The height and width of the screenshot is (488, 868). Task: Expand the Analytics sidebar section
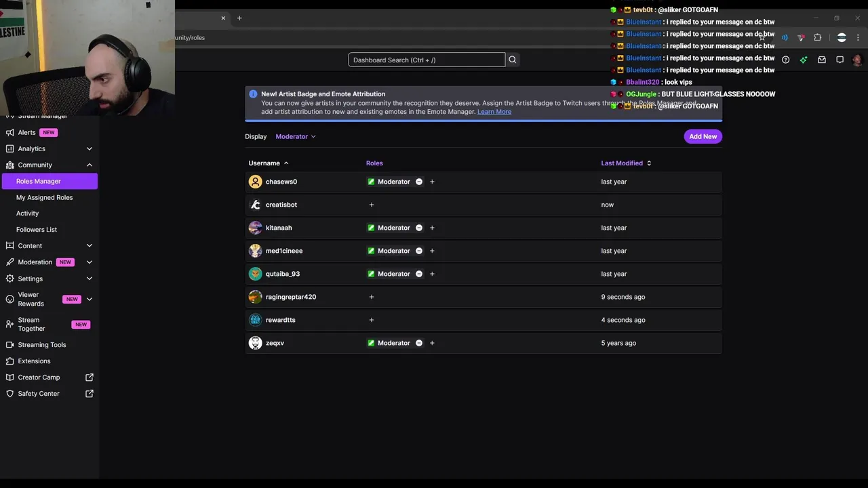pos(89,148)
